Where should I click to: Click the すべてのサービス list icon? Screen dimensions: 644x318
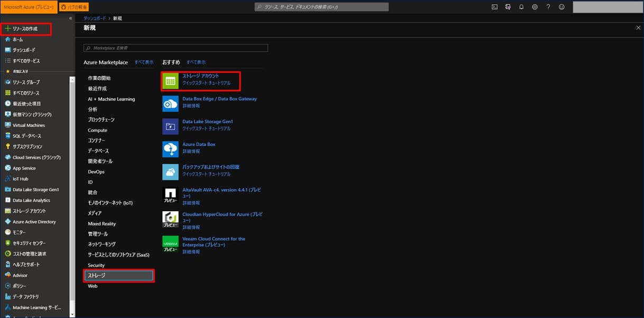tap(8, 61)
